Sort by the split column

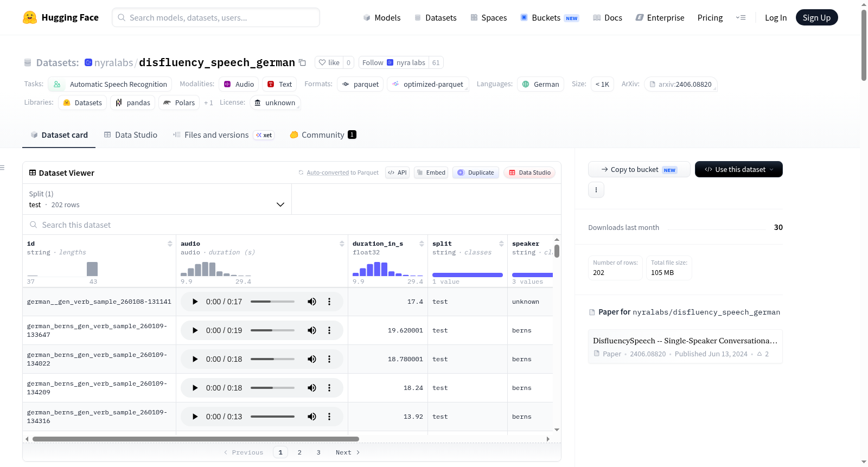501,244
